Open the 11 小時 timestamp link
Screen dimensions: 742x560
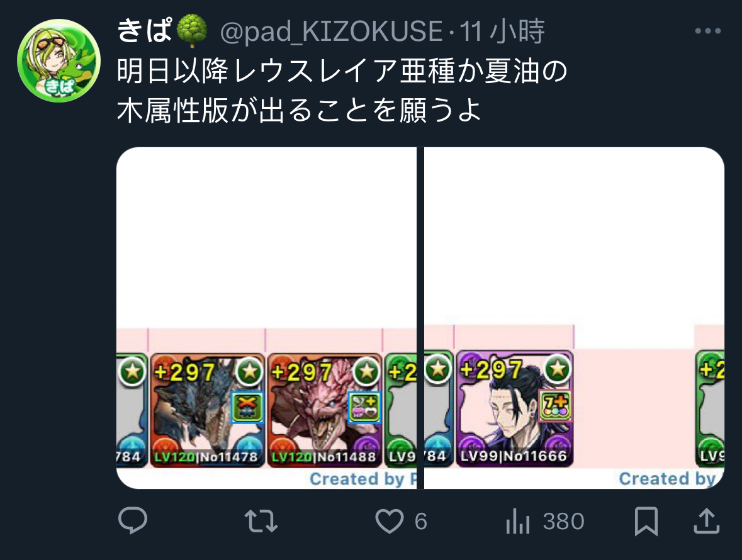coord(502,31)
